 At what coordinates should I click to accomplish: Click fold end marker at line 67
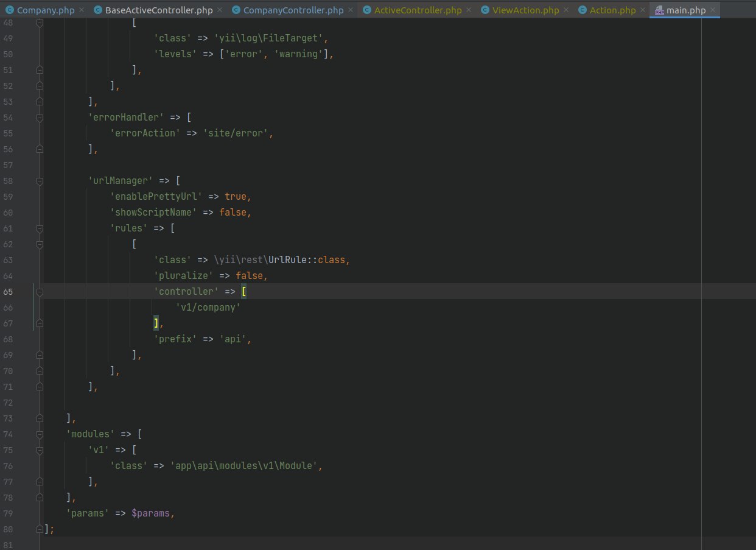40,323
